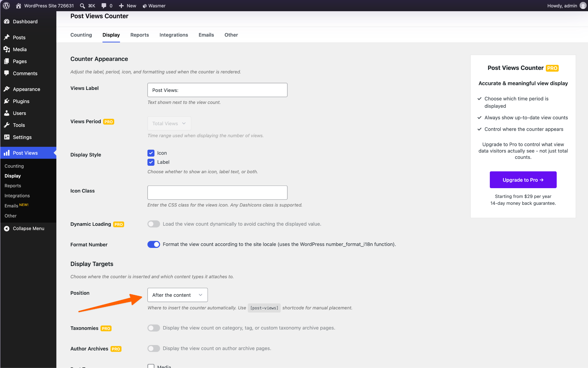Click the plus New icon
588x368 pixels.
121,5
